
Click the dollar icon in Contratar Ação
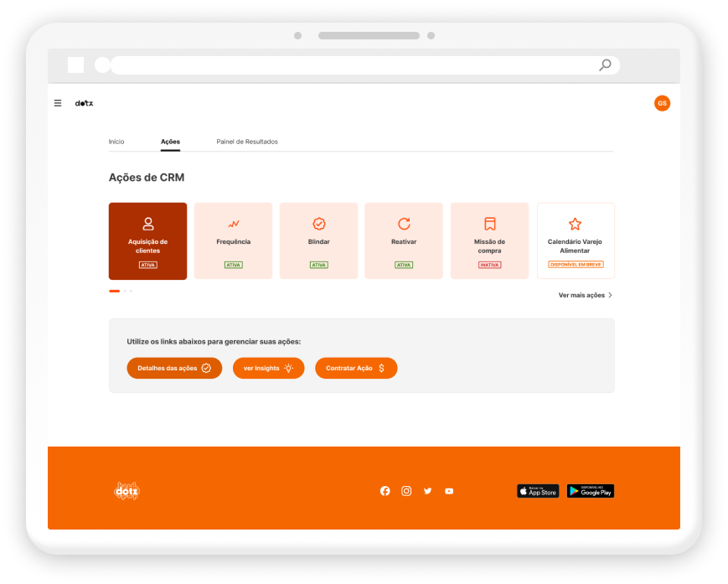(381, 368)
